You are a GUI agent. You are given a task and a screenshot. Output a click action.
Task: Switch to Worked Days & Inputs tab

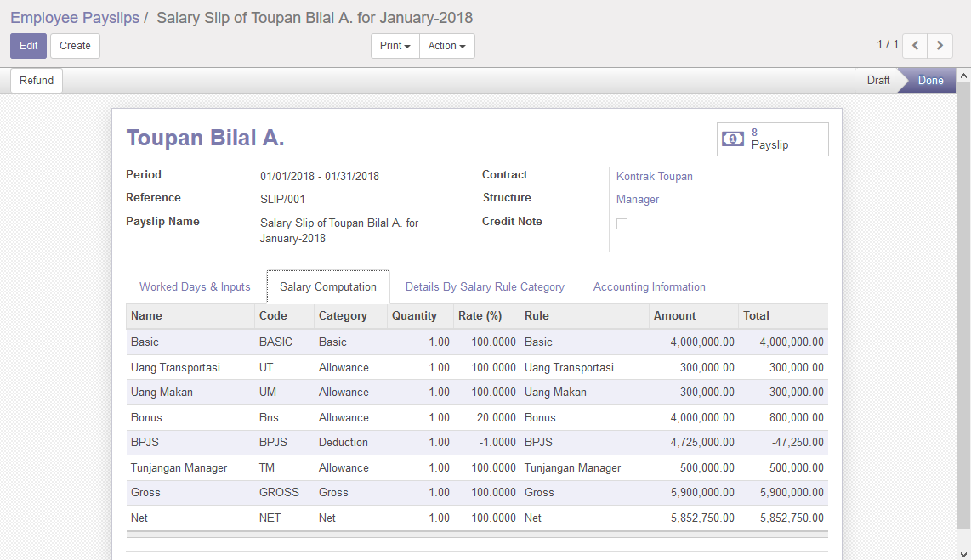(x=195, y=287)
